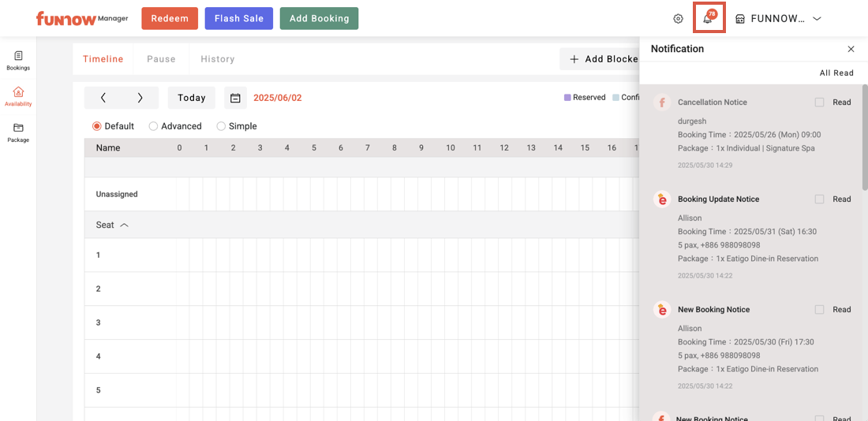
Task: Choose the Simple view radio option
Action: [x=221, y=126]
